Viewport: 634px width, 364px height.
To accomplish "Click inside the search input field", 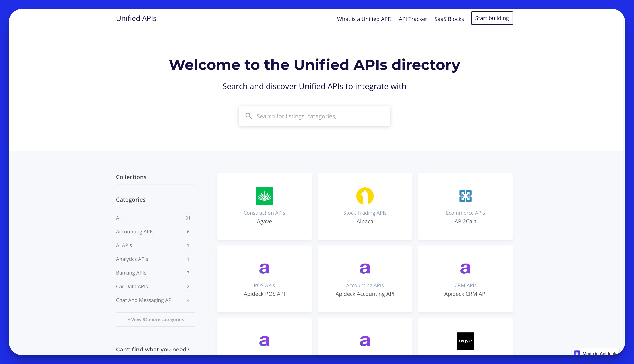I will click(314, 116).
